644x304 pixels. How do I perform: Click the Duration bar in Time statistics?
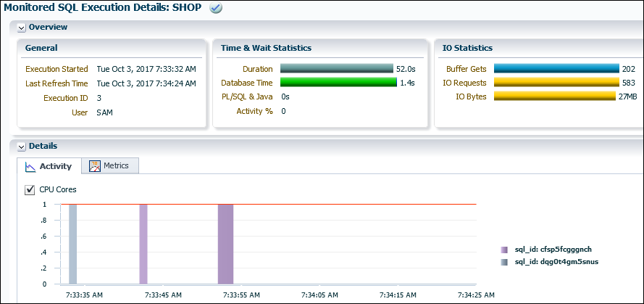[x=335, y=69]
